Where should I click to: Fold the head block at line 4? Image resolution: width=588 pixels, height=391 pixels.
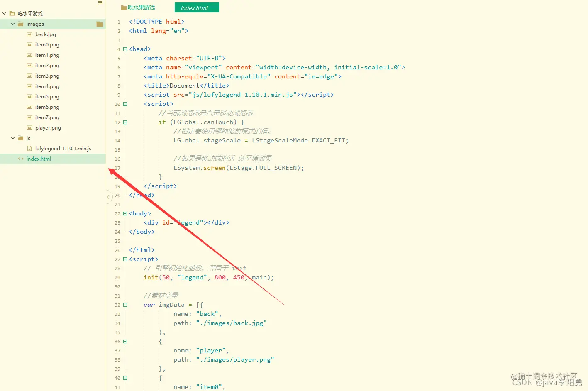tap(125, 49)
